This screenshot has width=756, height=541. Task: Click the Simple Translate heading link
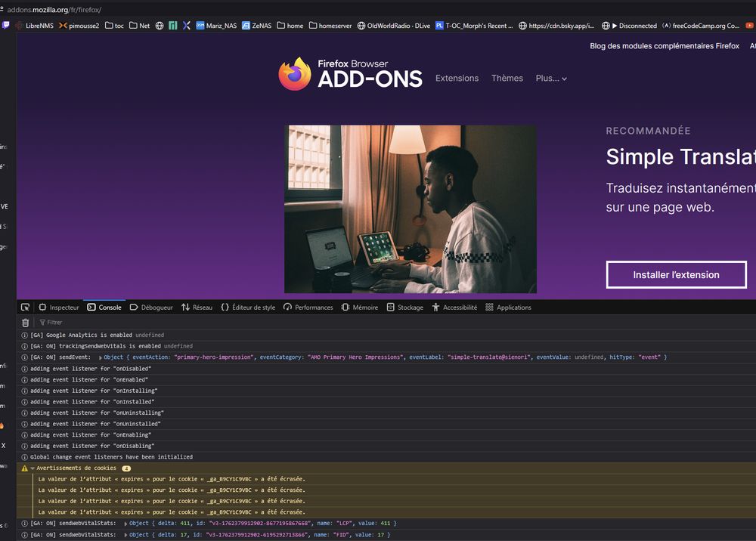click(x=681, y=156)
